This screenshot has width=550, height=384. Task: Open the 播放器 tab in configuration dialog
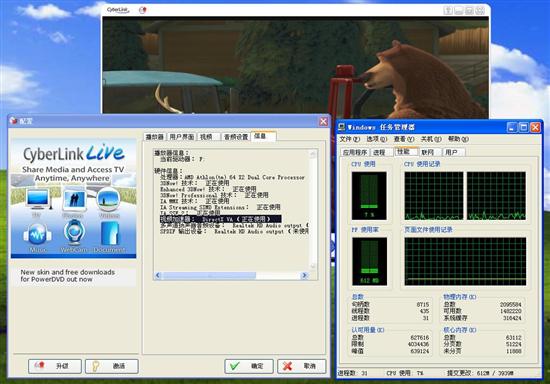click(x=154, y=137)
